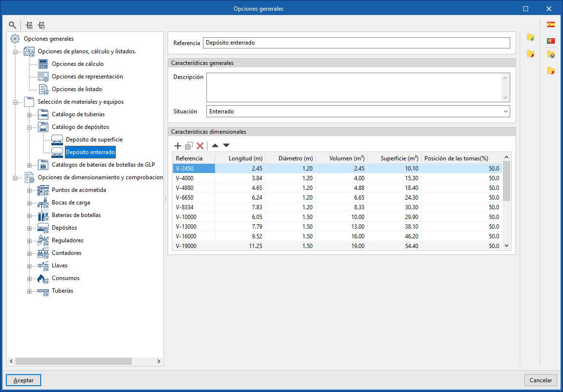Image resolution: width=563 pixels, height=392 pixels.
Task: Add a new row with the plus icon
Action: click(x=177, y=145)
